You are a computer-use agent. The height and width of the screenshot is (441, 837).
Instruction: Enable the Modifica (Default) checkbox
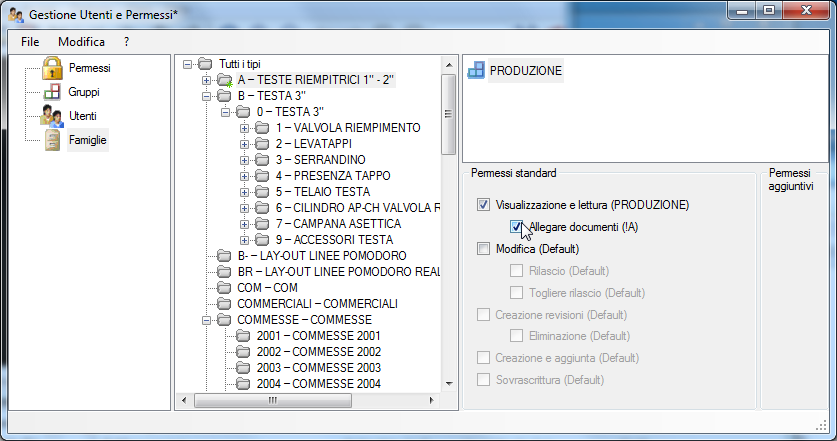(484, 249)
